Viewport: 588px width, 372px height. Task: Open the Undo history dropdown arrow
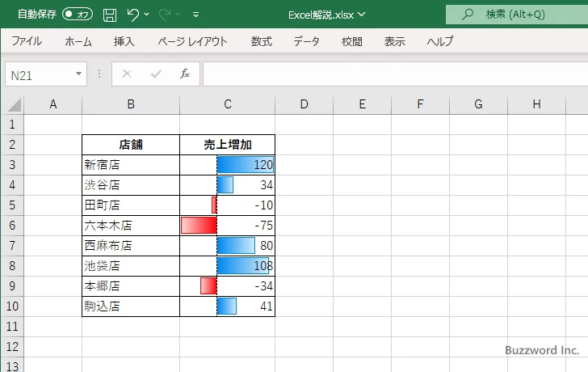[147, 15]
